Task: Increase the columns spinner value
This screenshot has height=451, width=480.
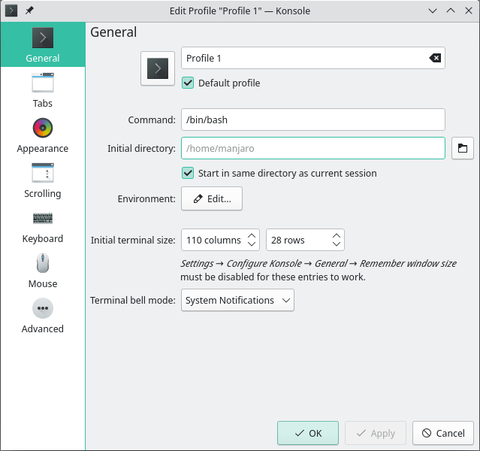Action: click(x=252, y=235)
